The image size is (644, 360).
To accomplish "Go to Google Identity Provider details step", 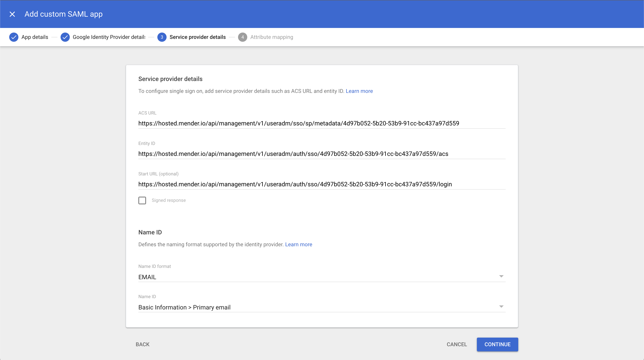I will 109,37.
